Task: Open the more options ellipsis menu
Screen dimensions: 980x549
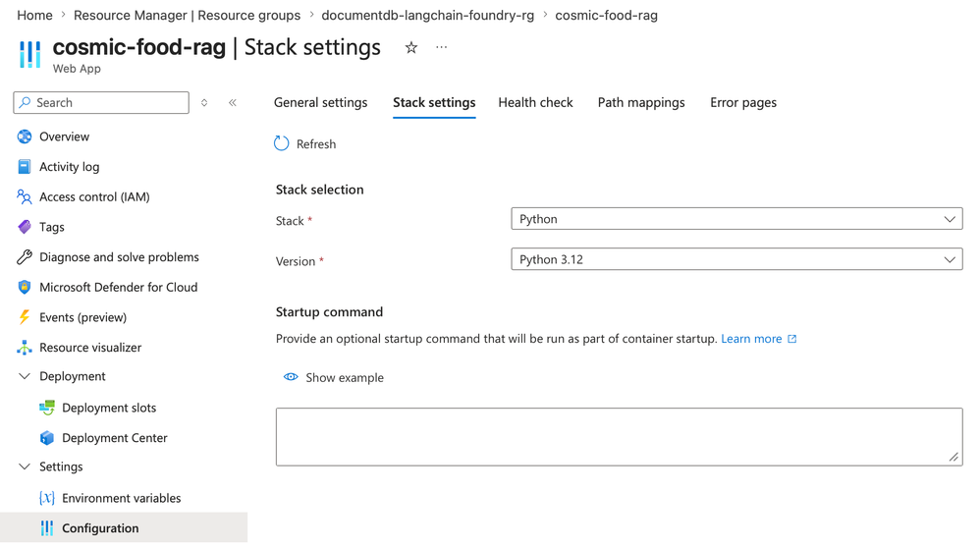Action: pyautogui.click(x=442, y=47)
